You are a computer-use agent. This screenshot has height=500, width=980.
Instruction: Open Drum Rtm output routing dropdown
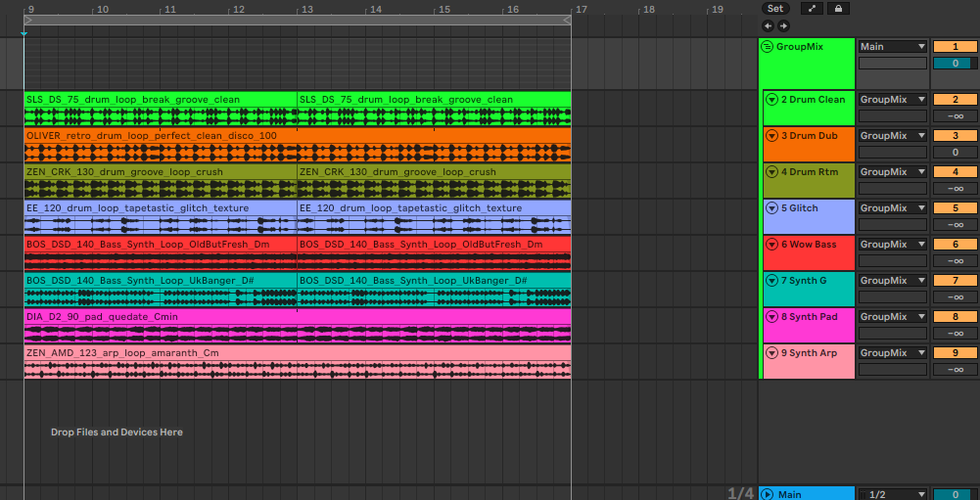(893, 172)
